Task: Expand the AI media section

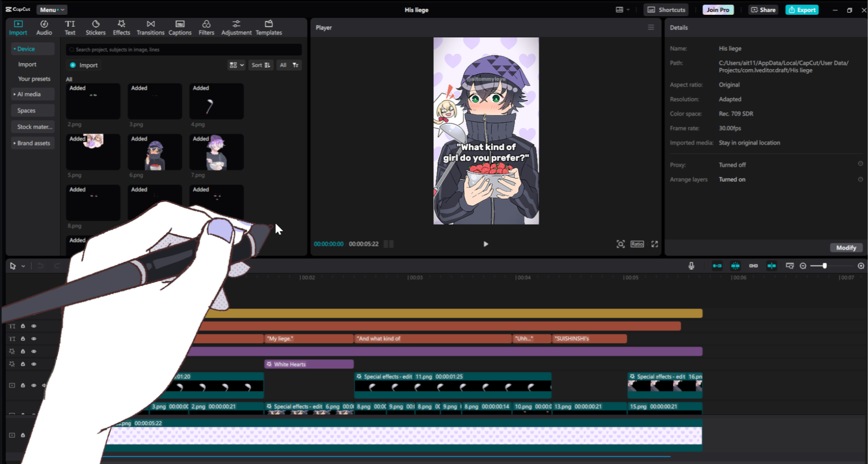Action: click(x=33, y=94)
